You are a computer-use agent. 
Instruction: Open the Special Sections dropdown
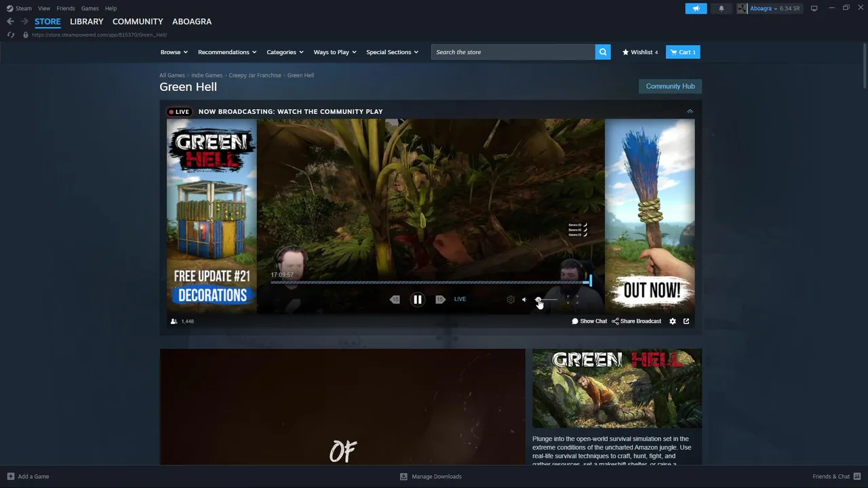(392, 52)
